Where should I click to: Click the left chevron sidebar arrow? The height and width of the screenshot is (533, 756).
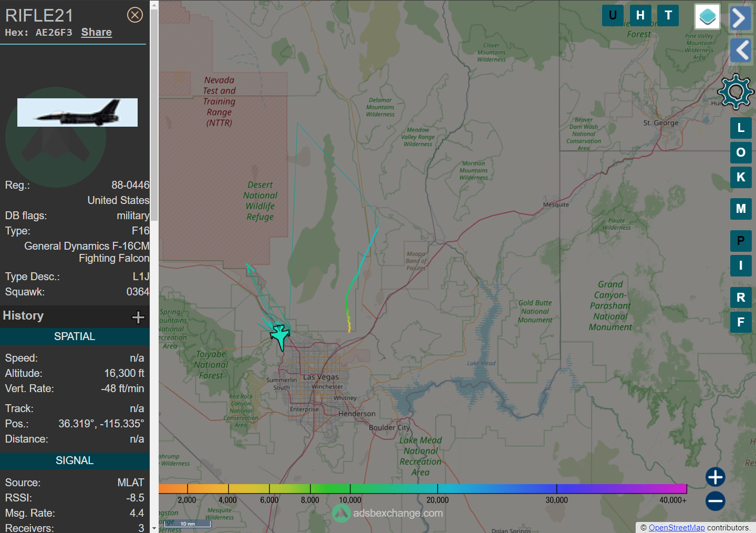click(x=740, y=50)
